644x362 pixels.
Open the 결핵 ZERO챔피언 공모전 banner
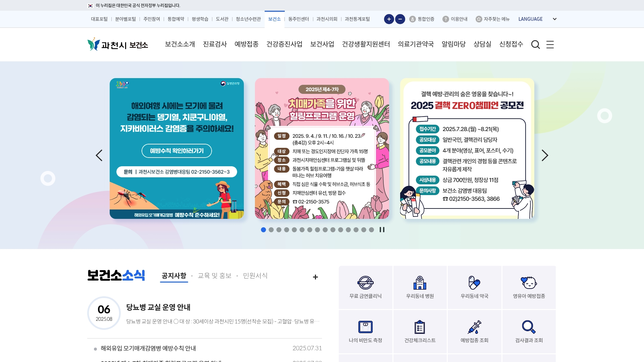pyautogui.click(x=467, y=148)
